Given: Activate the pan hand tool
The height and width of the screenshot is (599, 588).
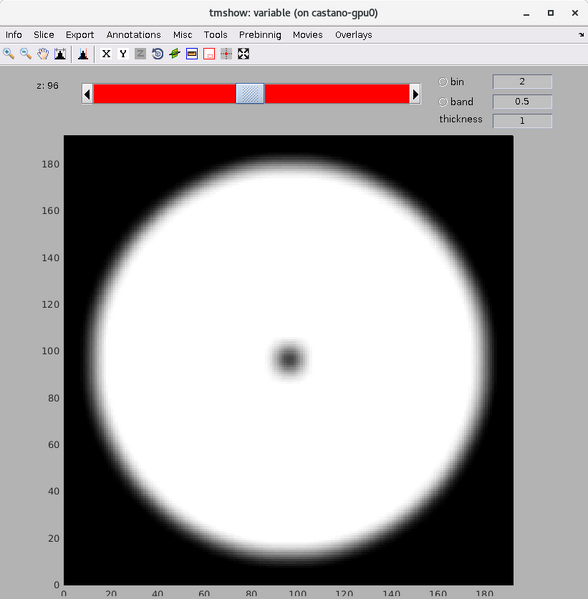Looking at the screenshot, I should coord(43,54).
